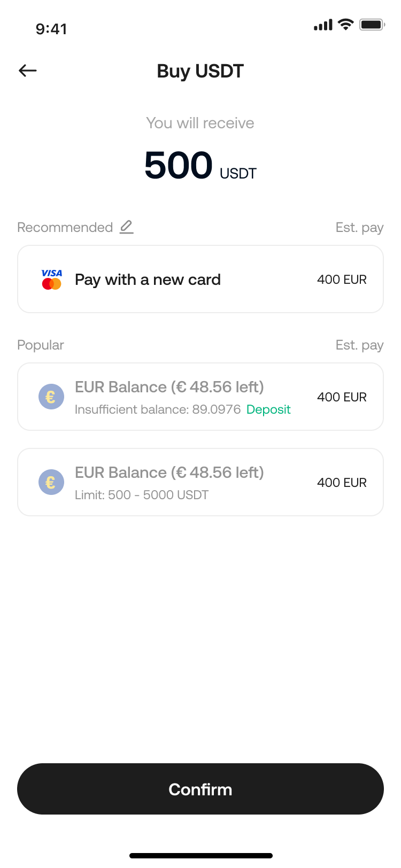401x868 pixels.
Task: Tap the Recommended section label
Action: pyautogui.click(x=65, y=228)
